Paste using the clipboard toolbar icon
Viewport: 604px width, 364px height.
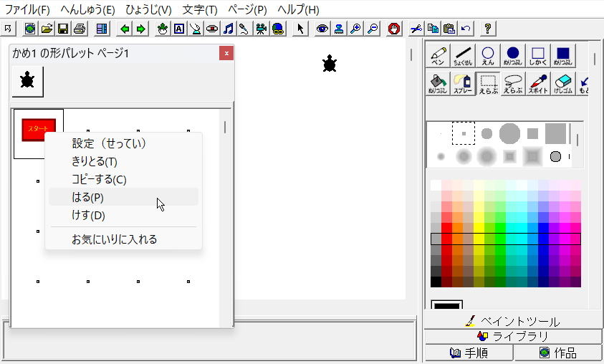pos(449,29)
